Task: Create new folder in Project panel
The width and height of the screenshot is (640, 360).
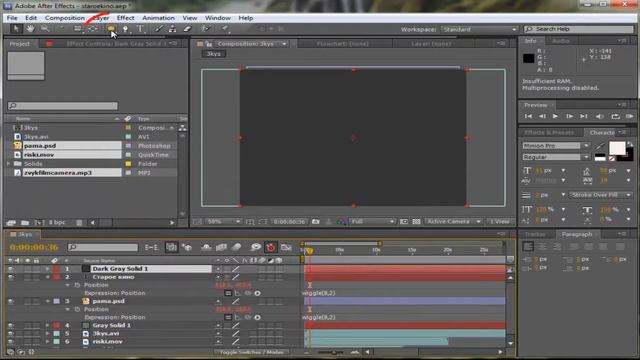Action: pyautogui.click(x=25, y=222)
